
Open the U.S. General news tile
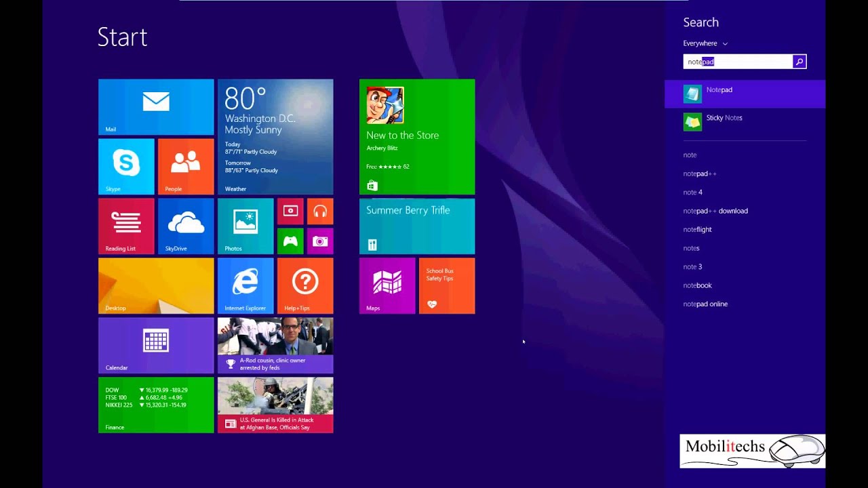pyautogui.click(x=275, y=405)
